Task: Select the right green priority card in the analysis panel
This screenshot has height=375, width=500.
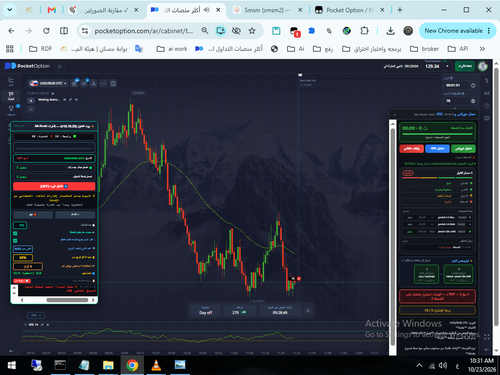Action: pos(458,274)
